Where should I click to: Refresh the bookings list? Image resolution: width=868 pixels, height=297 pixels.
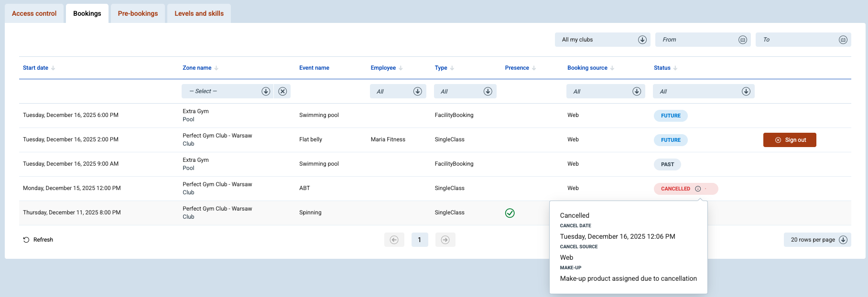(38, 240)
